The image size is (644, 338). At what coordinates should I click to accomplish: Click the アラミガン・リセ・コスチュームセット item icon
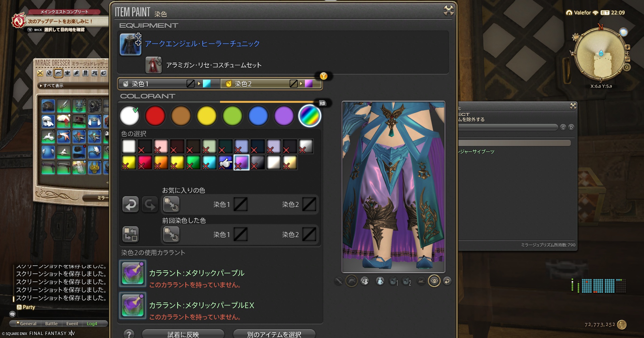coord(153,65)
